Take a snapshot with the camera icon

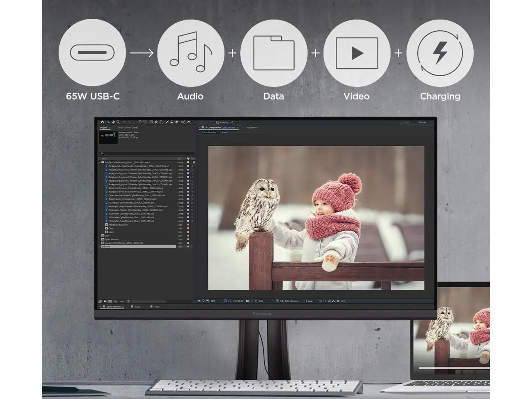pos(247,301)
